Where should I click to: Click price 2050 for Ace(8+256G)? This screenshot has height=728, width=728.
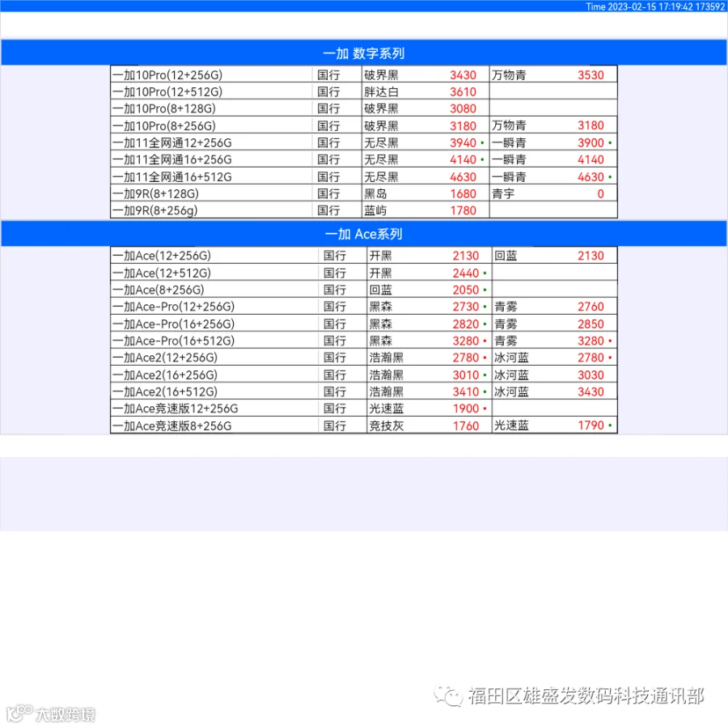466,290
